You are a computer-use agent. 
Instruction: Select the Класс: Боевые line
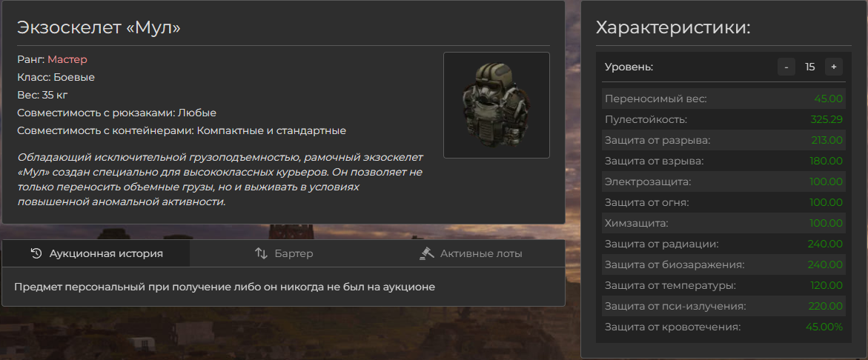tap(56, 78)
